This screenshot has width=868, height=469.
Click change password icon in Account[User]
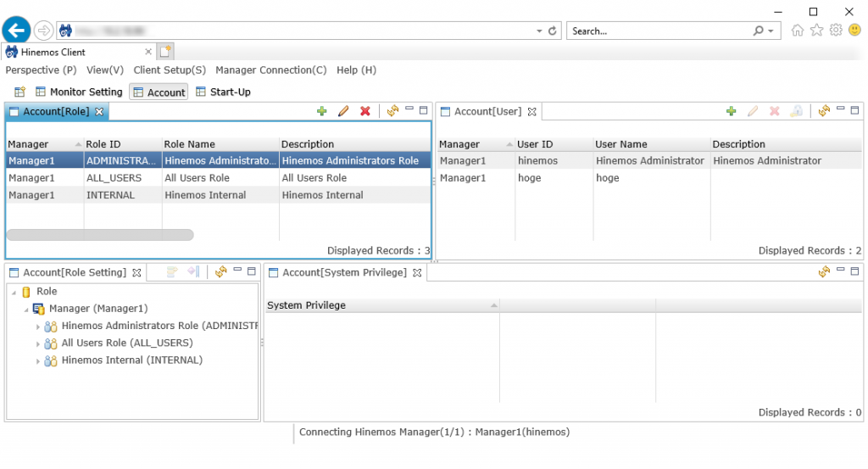[x=796, y=111]
